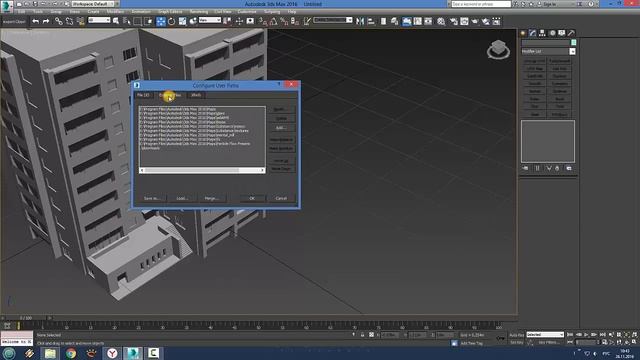Toggle the Percent Snap button

coord(284,21)
